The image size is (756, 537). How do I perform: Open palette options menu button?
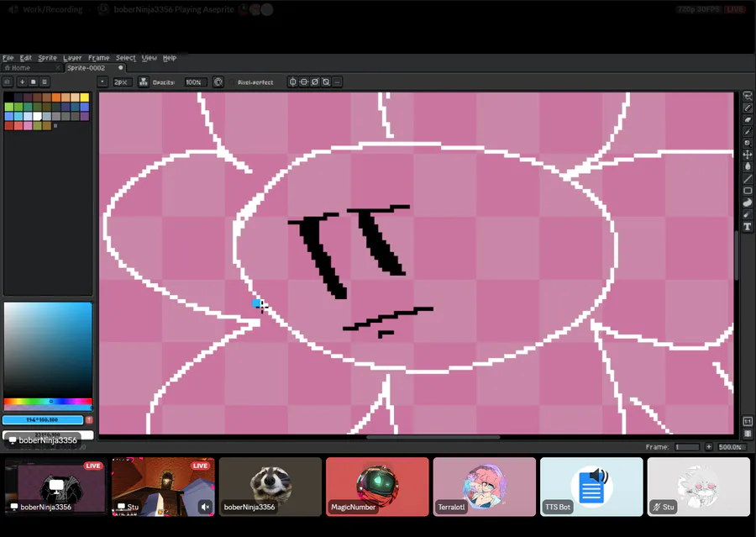coord(45,82)
